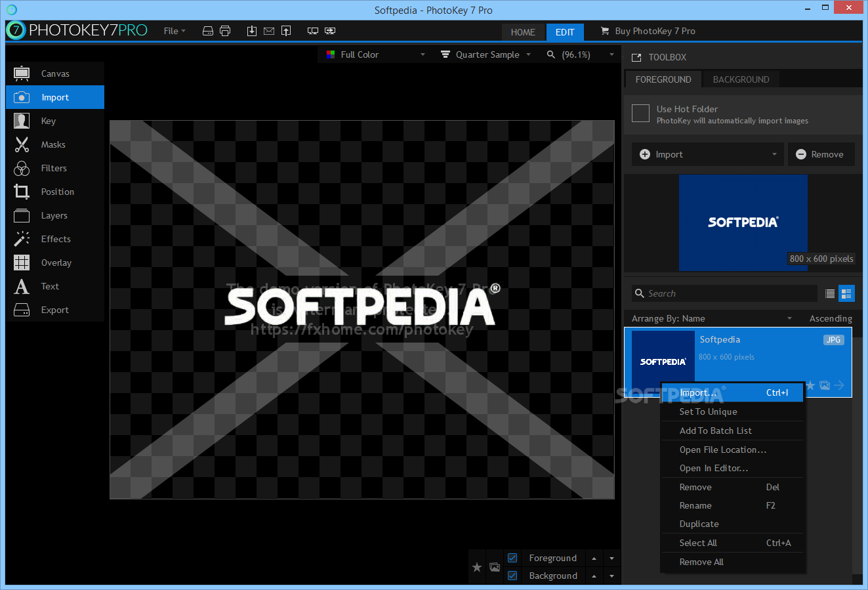Switch to detailed thumbnail view icon

coord(846,293)
